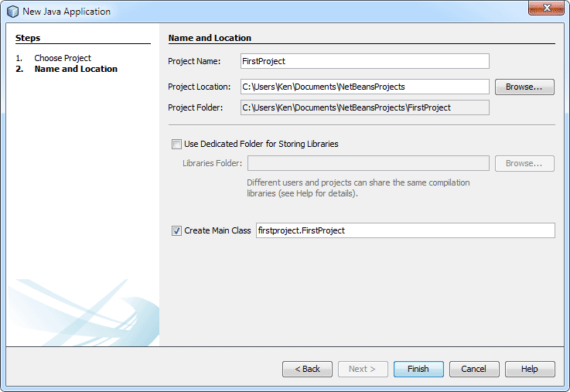This screenshot has height=392, width=570.
Task: Open Help for this wizard
Action: tap(530, 369)
